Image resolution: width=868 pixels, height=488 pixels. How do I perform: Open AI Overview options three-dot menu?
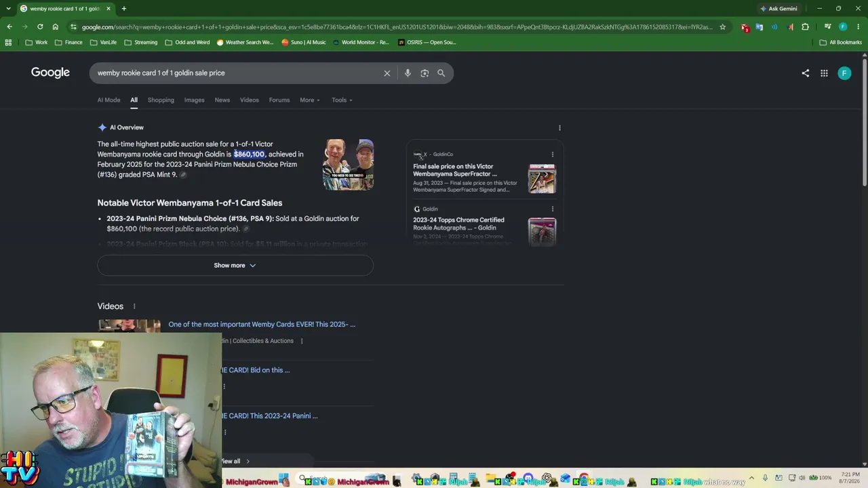(559, 127)
